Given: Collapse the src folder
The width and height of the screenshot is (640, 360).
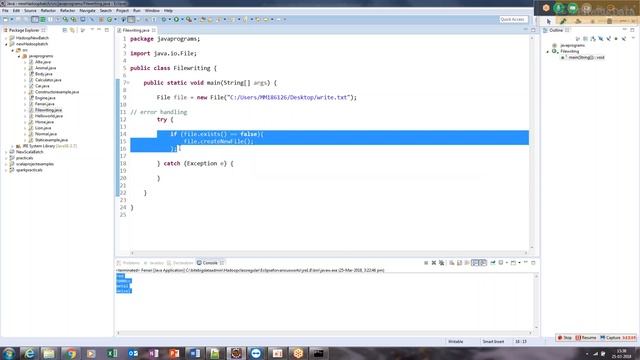Looking at the screenshot, I should (13, 50).
